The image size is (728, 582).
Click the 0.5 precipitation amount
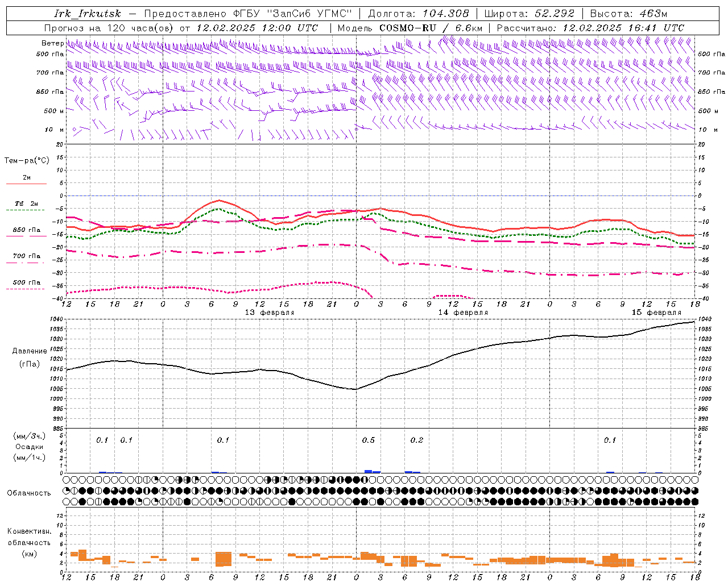point(369,440)
